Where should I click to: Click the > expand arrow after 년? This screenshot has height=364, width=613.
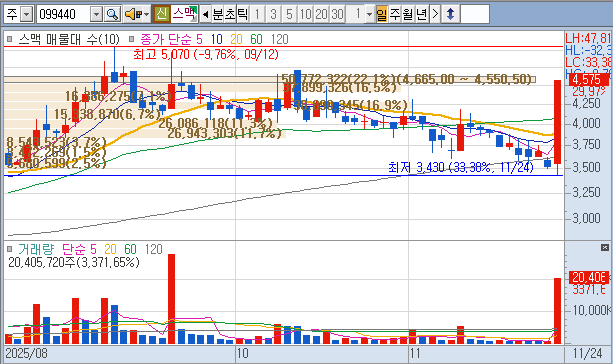click(435, 14)
